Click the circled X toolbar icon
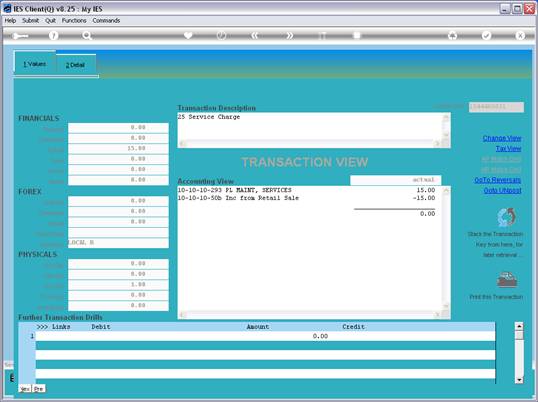The width and height of the screenshot is (538, 402). 520,35
